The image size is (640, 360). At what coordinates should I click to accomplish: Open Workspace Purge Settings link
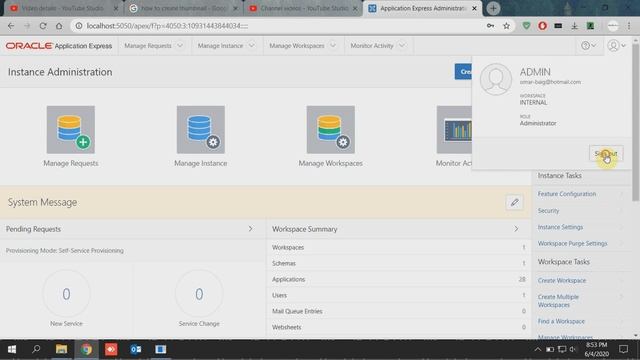coord(572,243)
